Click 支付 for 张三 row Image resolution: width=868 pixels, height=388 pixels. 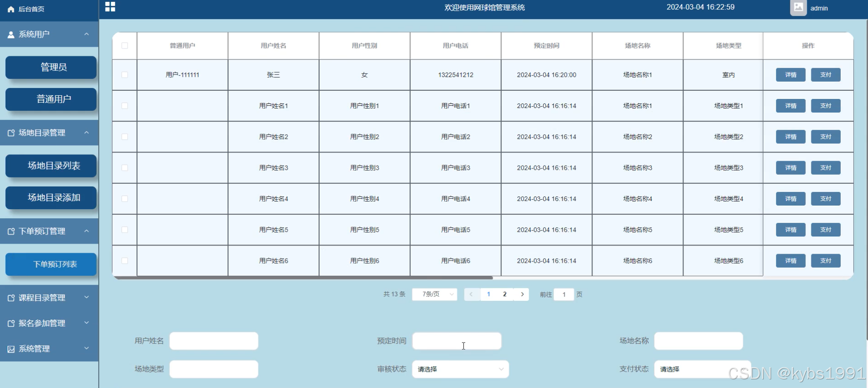point(825,75)
